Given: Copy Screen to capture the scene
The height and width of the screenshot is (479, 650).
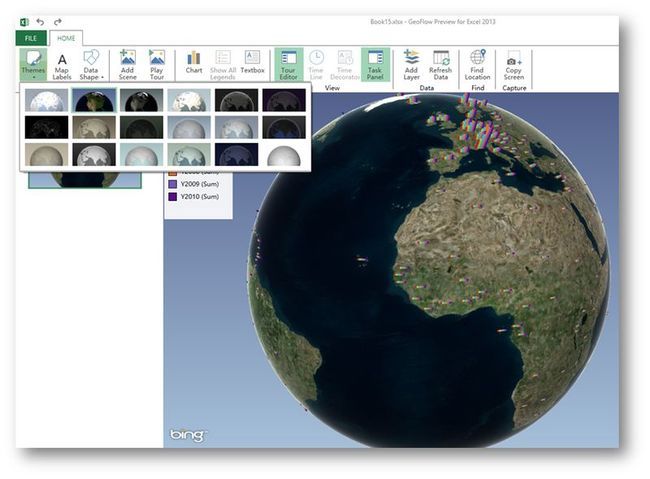Looking at the screenshot, I should point(514,66).
